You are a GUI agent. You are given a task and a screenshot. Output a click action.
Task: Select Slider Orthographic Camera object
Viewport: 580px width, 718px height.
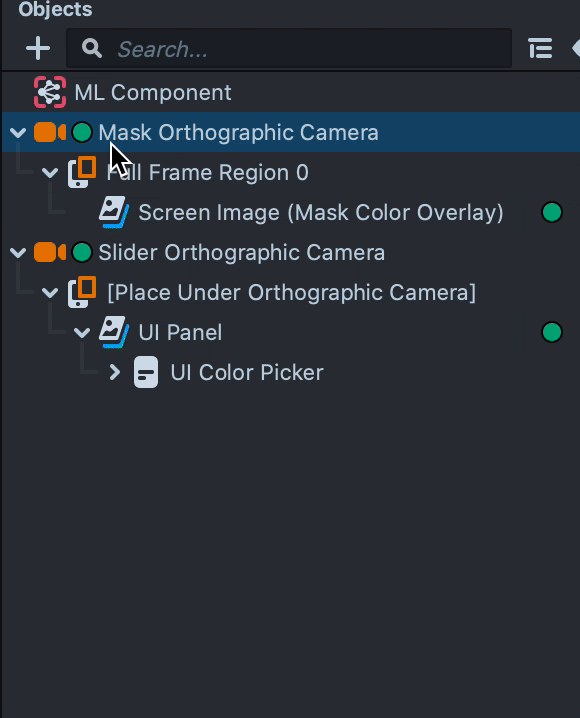tap(242, 252)
